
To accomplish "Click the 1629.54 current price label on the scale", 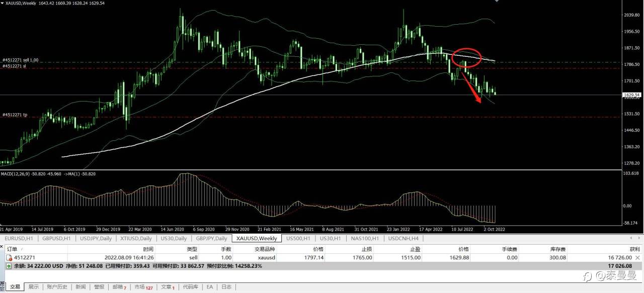I will (x=631, y=94).
